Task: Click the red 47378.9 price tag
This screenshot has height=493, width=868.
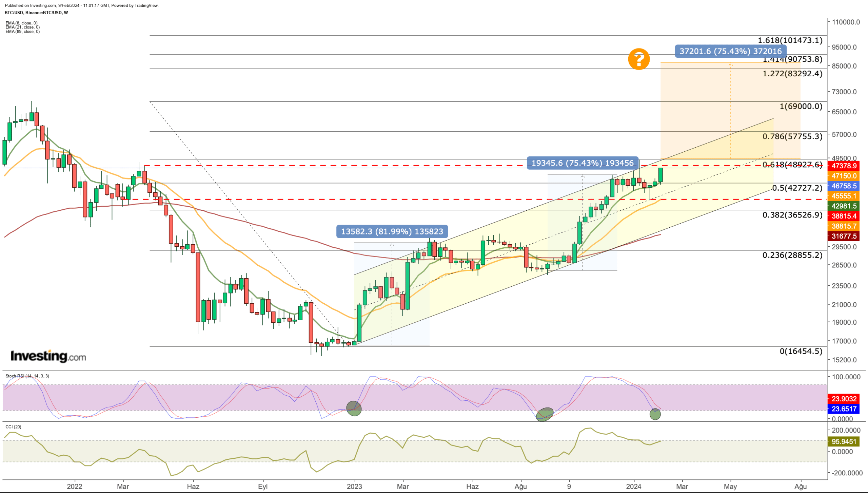Action: pos(844,166)
